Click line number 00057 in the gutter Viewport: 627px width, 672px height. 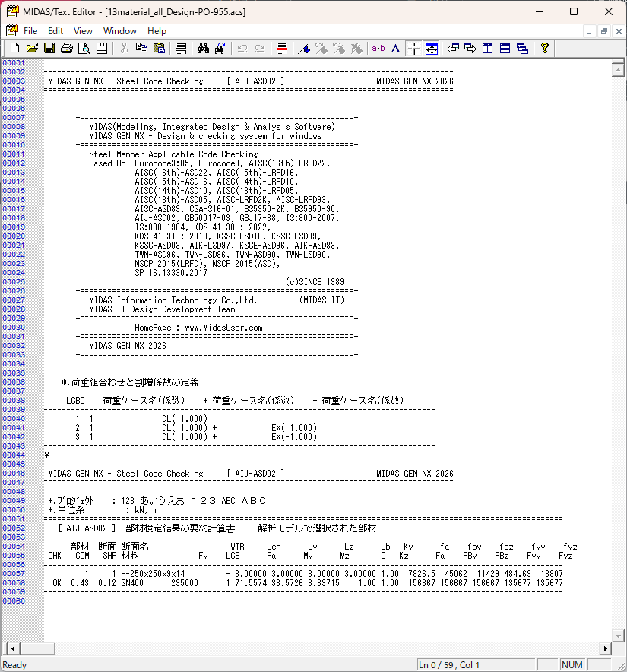(x=14, y=574)
